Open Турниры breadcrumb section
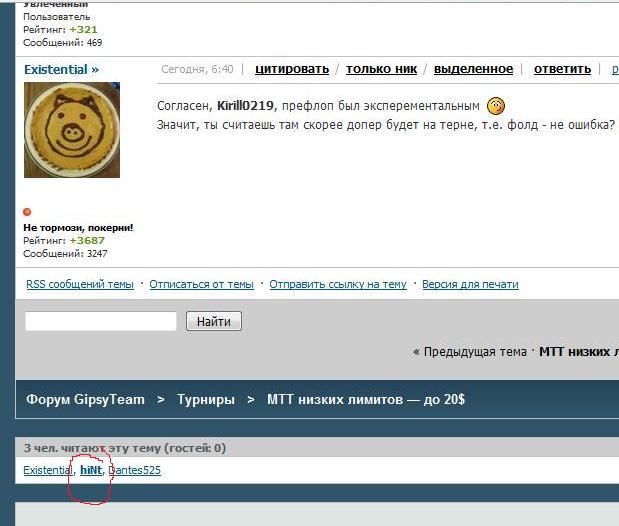This screenshot has height=526, width=619. click(x=206, y=400)
